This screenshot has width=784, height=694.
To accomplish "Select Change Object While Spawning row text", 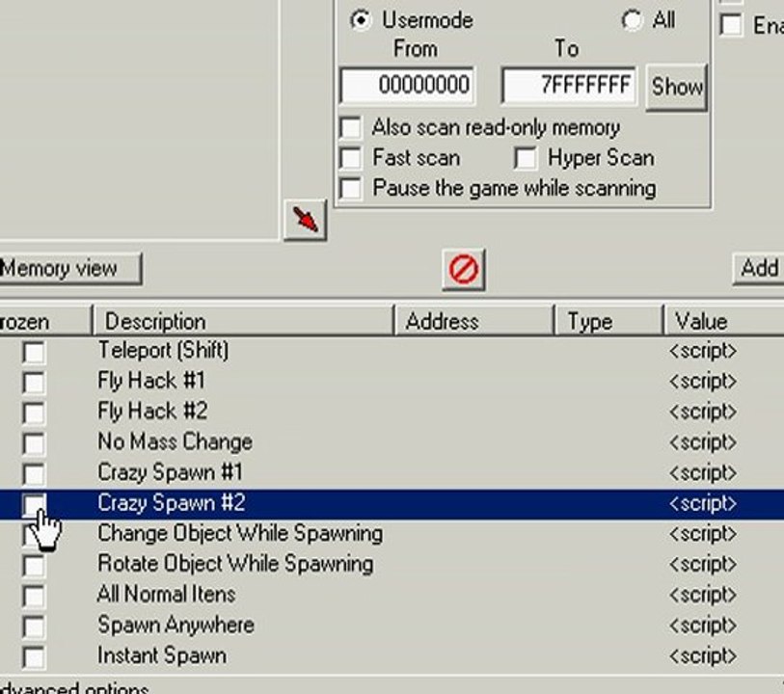I will pos(240,534).
